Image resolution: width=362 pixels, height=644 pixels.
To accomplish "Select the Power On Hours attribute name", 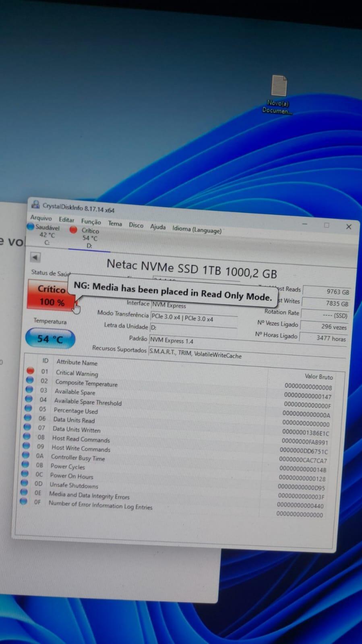I will tap(71, 476).
